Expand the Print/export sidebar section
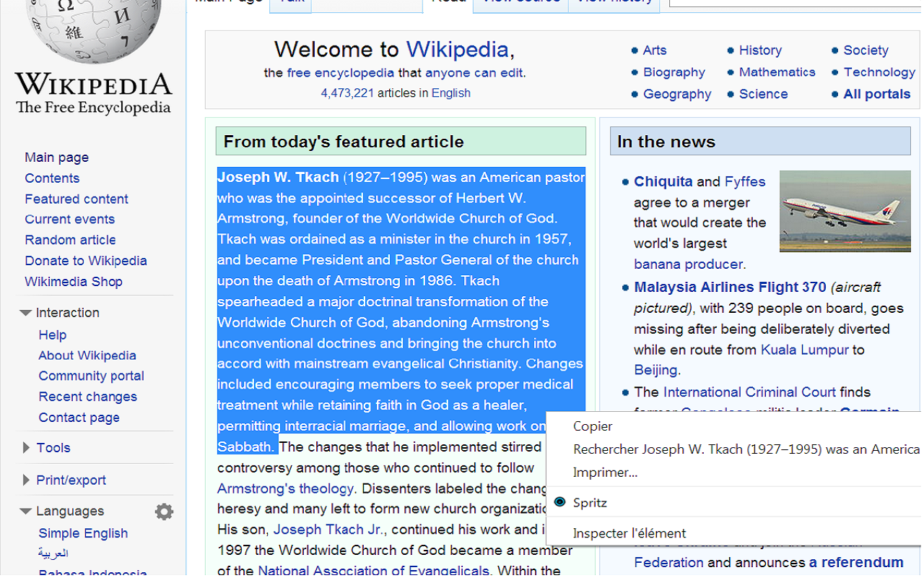The height and width of the screenshot is (578, 924). point(26,480)
